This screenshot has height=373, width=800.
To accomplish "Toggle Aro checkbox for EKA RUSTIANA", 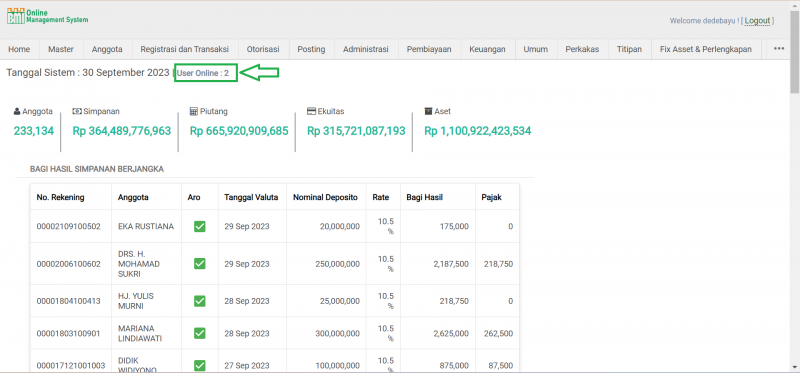I will coord(199,226).
